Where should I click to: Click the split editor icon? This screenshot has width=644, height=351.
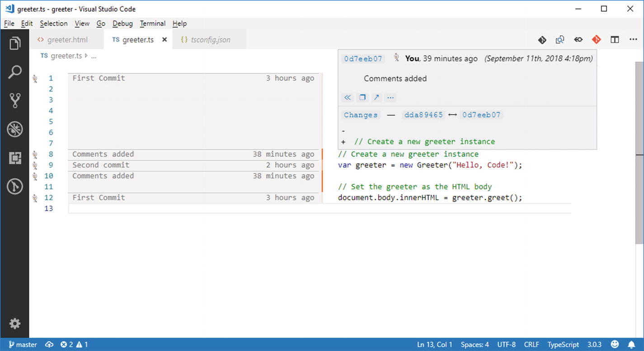(615, 40)
